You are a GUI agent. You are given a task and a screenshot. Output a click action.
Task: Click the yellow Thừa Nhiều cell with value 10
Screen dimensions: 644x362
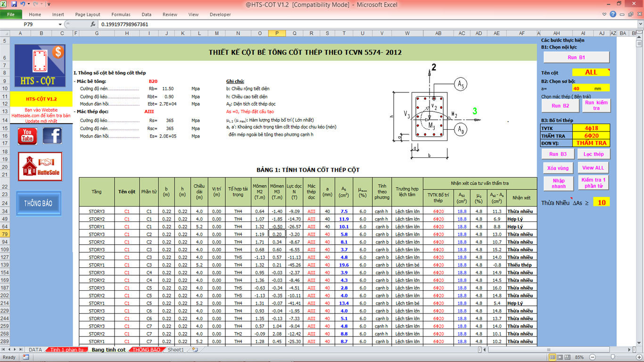point(602,202)
